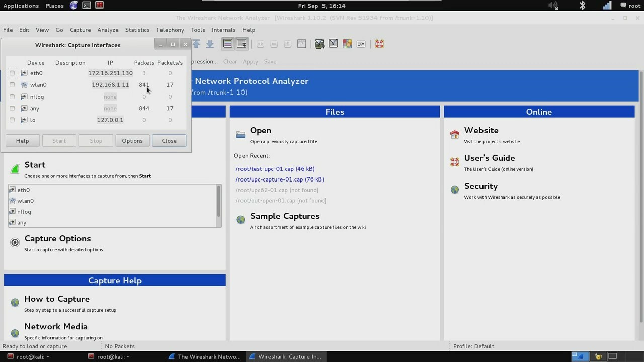The height and width of the screenshot is (362, 644).
Task: Click the Website heading link
Action: 481,130
